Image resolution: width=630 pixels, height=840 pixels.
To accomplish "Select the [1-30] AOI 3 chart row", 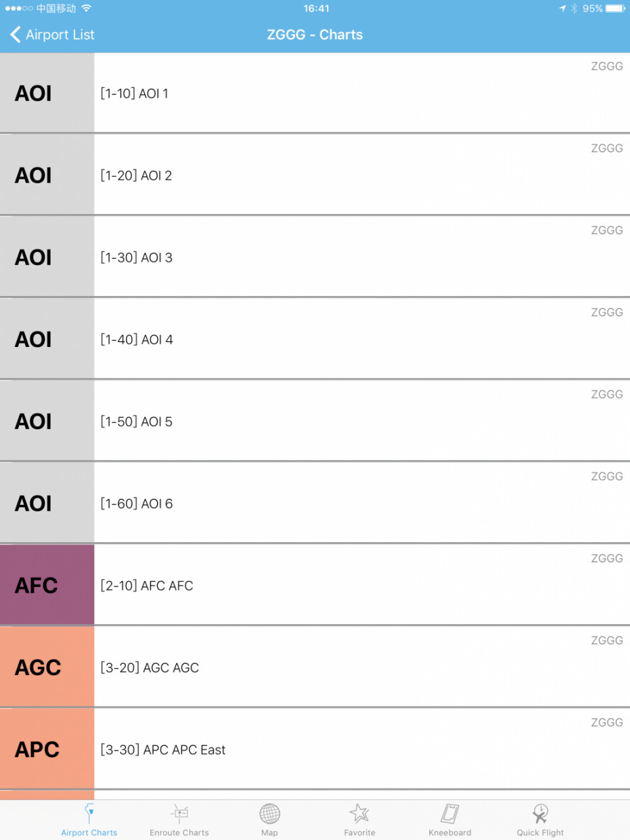I will 315,257.
